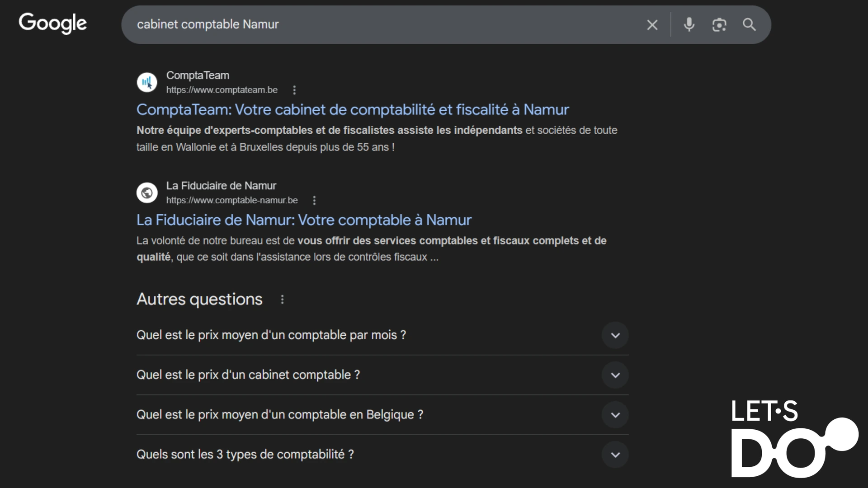Viewport: 868px width, 488px height.
Task: Open the three-dot menu for the ComptaTeam result
Action: [x=294, y=90]
